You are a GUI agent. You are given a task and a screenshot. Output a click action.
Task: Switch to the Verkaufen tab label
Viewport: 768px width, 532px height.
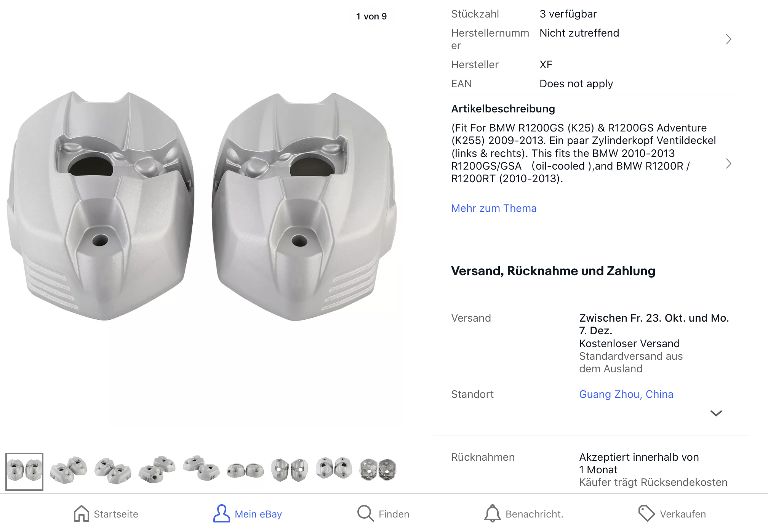(x=683, y=514)
